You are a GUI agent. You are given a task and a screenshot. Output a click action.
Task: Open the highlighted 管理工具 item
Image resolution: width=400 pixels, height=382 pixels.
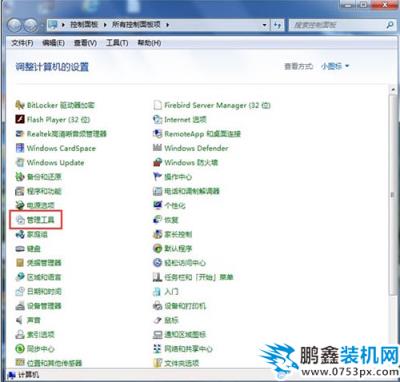pyautogui.click(x=36, y=219)
